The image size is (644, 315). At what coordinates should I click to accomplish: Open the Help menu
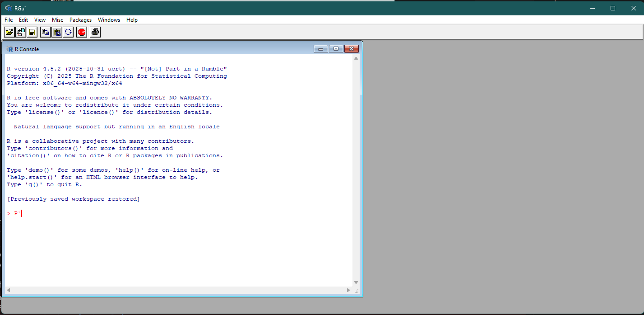click(132, 19)
